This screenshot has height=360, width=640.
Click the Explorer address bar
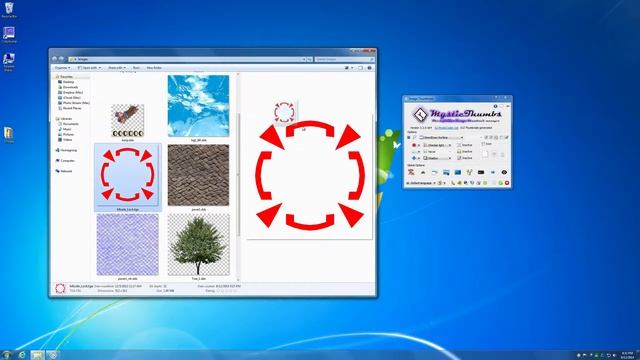tap(187, 60)
